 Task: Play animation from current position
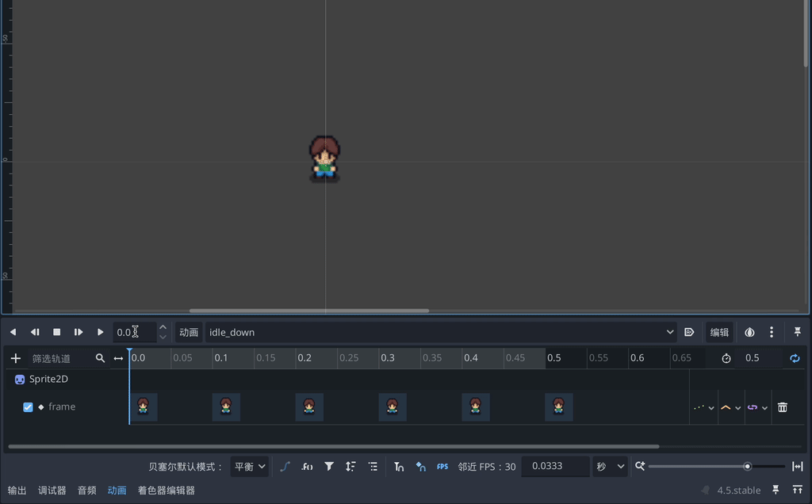click(100, 332)
